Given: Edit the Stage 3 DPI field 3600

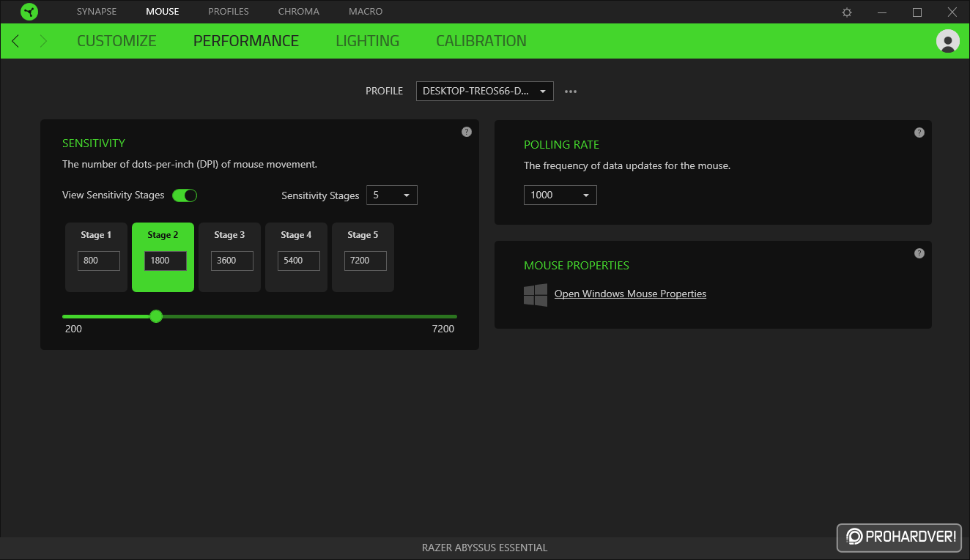Looking at the screenshot, I should pyautogui.click(x=232, y=261).
